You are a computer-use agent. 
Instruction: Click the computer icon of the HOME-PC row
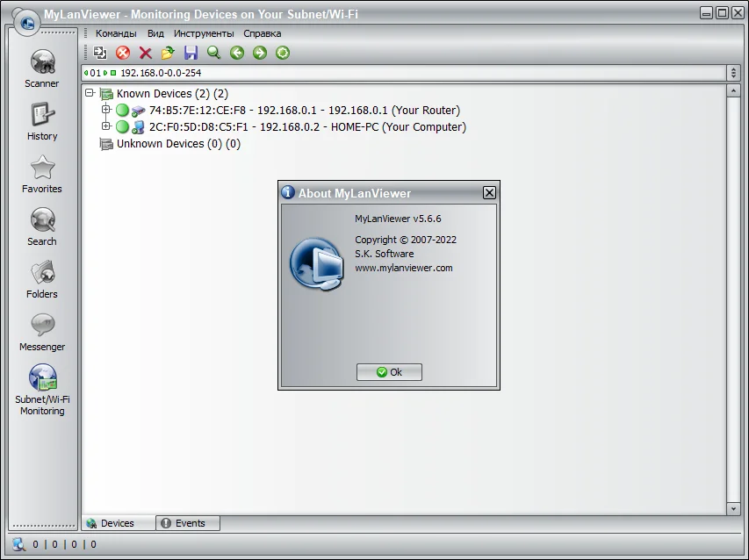coord(138,127)
